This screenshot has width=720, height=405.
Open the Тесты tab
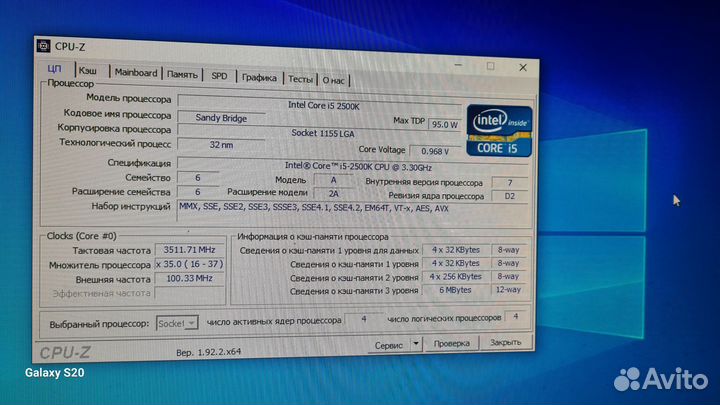[x=300, y=79]
